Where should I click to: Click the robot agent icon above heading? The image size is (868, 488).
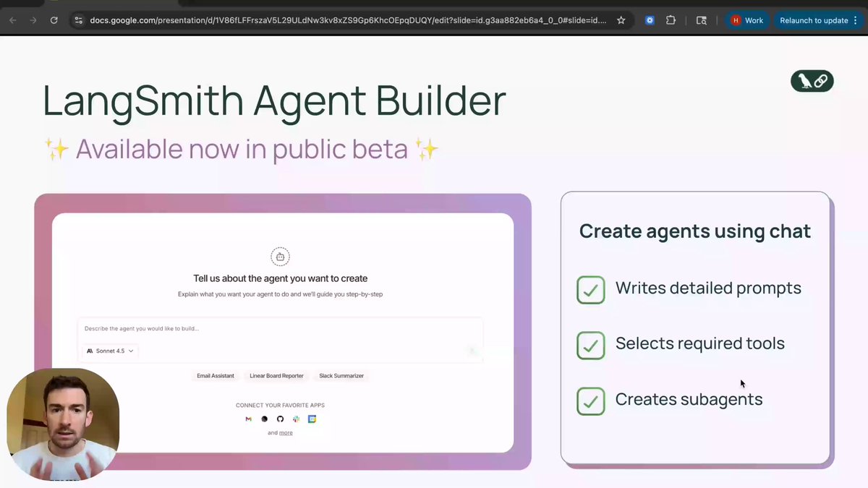[x=280, y=256]
